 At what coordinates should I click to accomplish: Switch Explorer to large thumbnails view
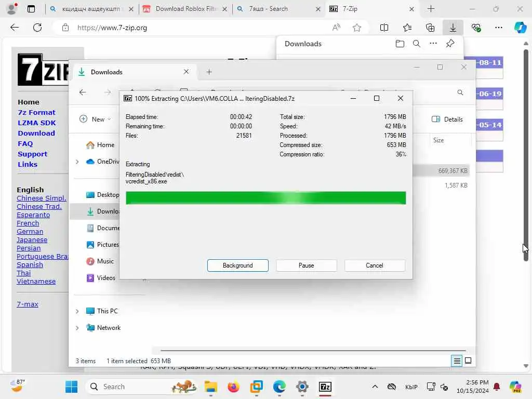468,361
